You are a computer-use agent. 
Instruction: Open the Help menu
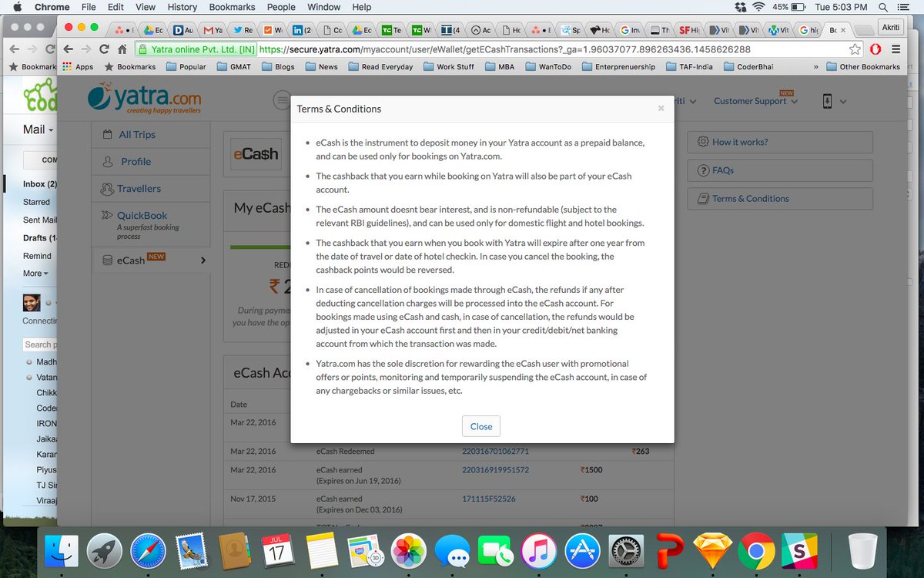362,7
